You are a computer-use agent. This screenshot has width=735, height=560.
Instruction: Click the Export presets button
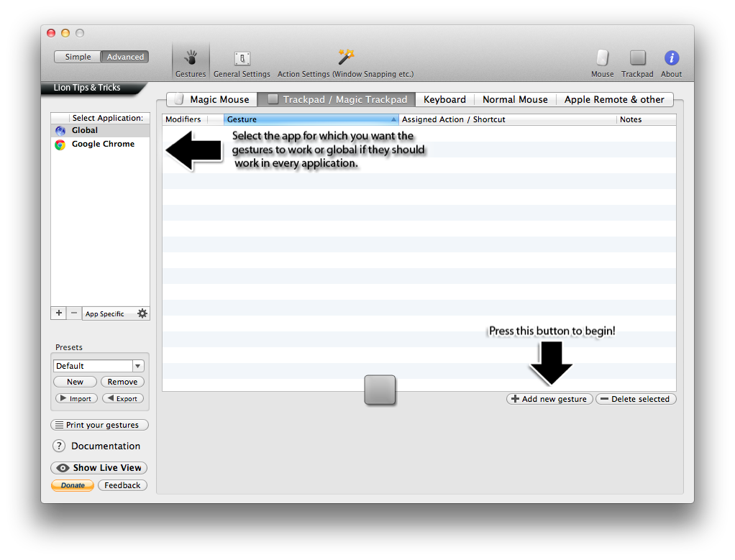click(123, 398)
